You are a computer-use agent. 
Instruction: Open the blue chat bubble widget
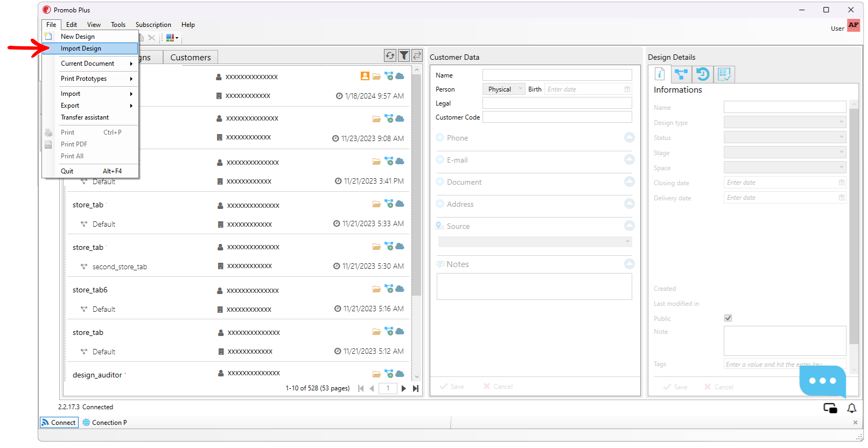click(x=822, y=381)
